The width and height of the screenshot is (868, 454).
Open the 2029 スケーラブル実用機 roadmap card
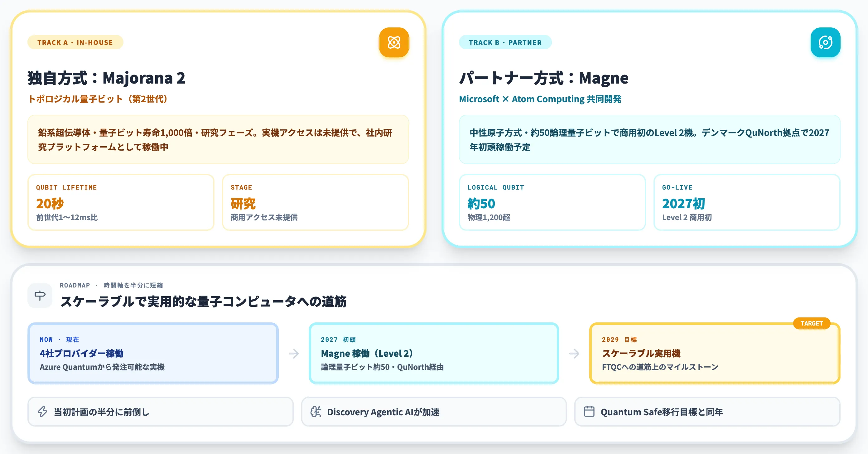tap(715, 353)
